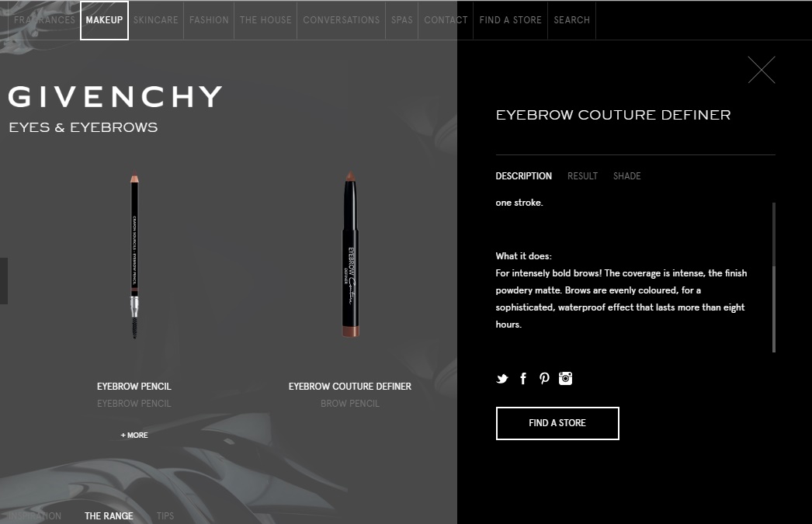Share on Twitter via bird icon

(501, 379)
